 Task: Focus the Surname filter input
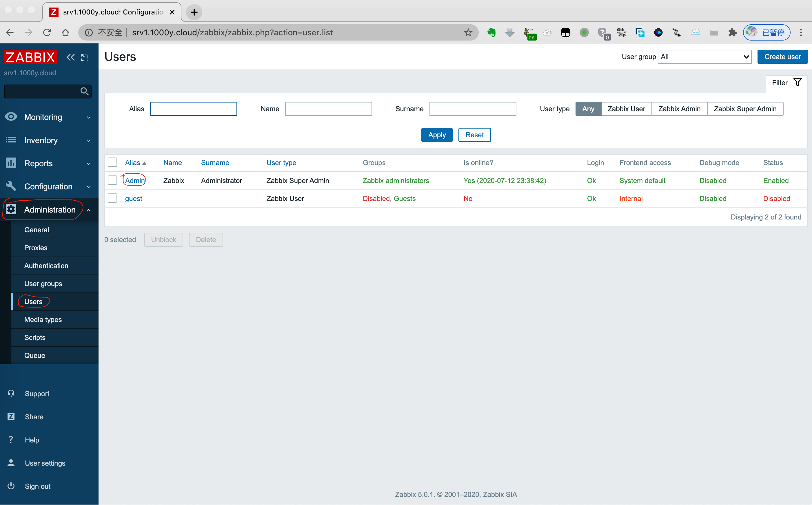click(472, 109)
